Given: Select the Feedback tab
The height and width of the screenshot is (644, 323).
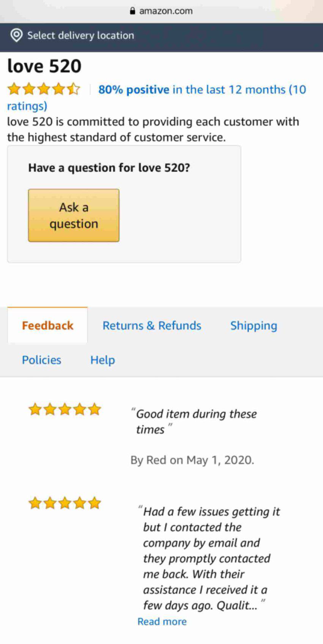Looking at the screenshot, I should (x=47, y=325).
